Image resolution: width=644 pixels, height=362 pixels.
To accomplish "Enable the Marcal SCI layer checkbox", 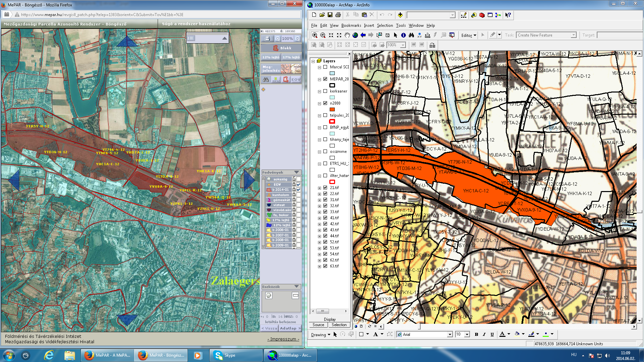I will point(325,67).
